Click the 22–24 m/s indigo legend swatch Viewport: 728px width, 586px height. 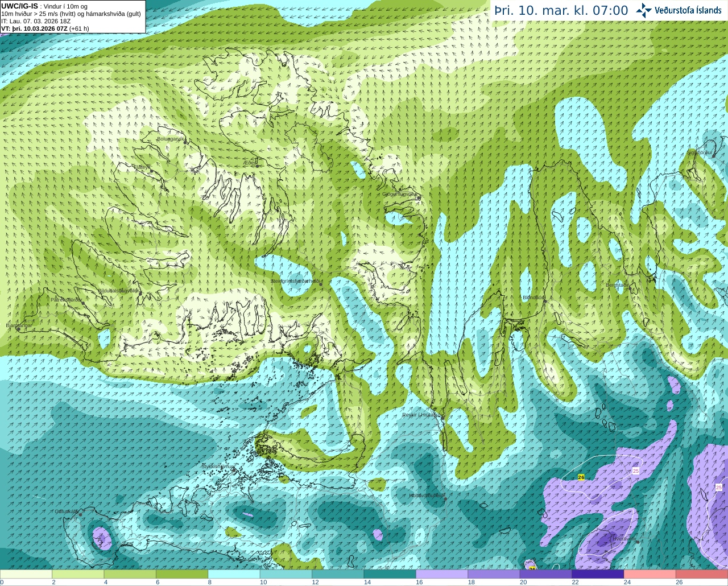598,574
